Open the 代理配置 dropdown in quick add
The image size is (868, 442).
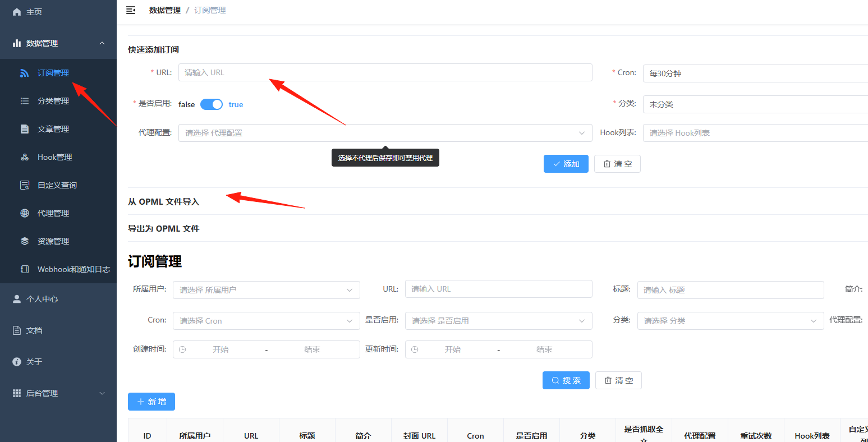(385, 133)
